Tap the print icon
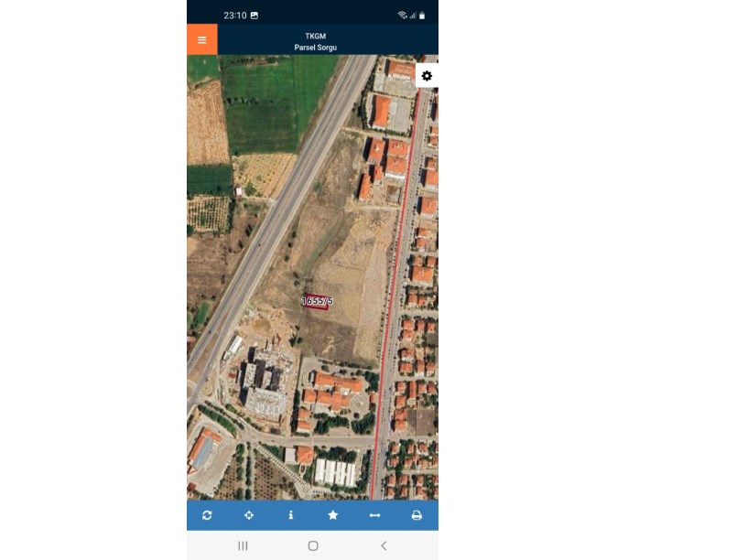747x560 pixels. click(417, 515)
